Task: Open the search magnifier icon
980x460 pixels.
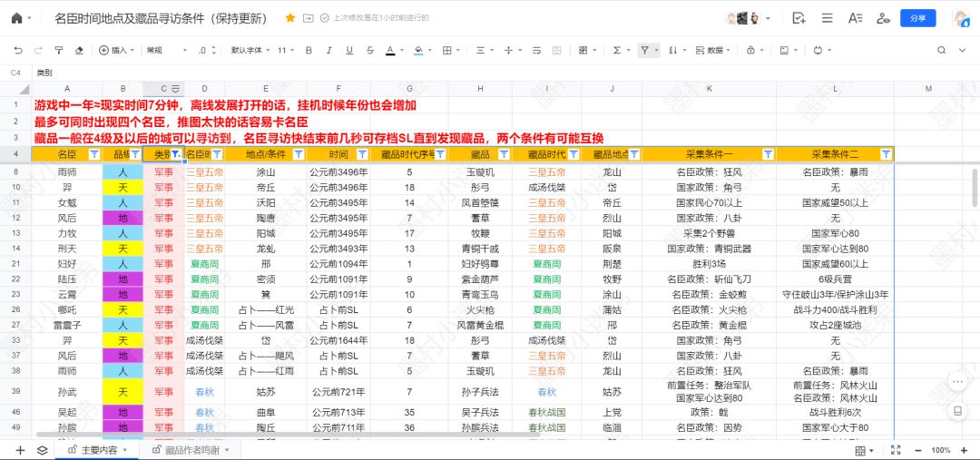Action: point(941,51)
